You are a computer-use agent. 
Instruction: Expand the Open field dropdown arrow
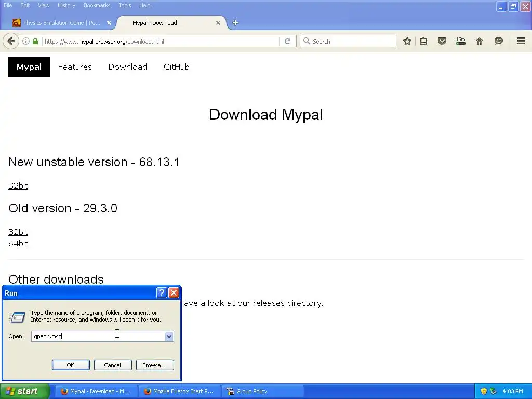169,336
